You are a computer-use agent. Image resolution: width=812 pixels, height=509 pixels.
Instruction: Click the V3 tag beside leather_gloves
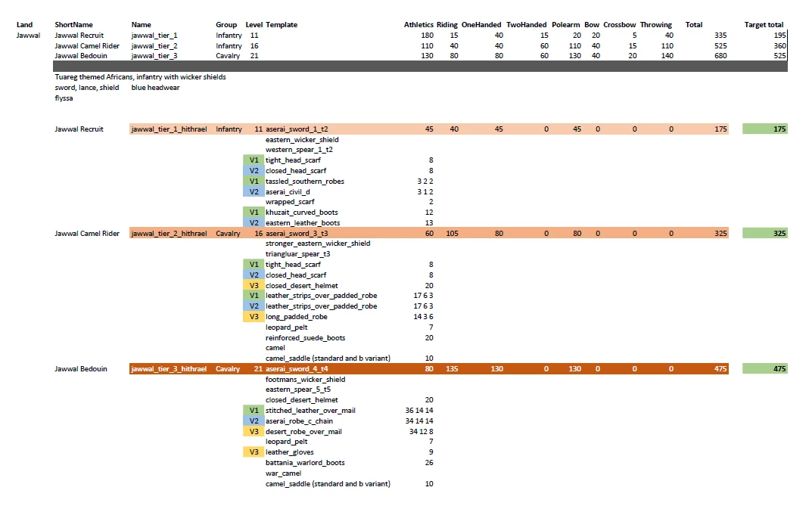254,452
